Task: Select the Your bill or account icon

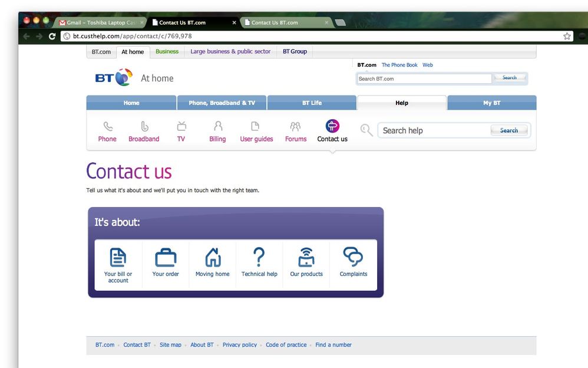Action: point(118,257)
